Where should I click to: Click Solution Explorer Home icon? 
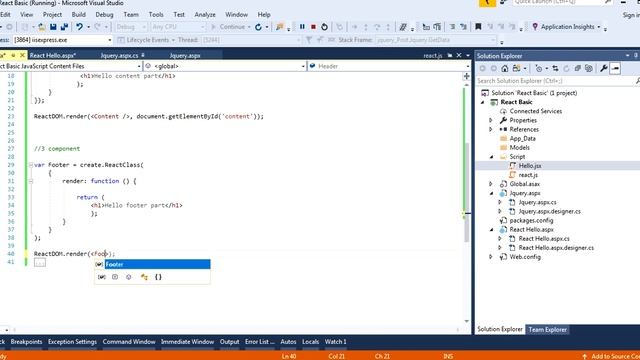coord(505,69)
